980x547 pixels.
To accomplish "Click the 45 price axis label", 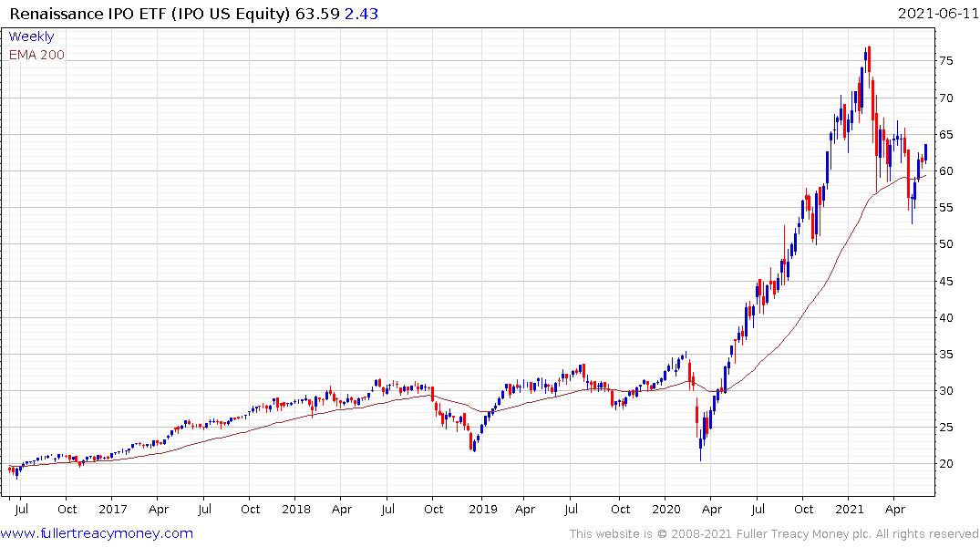I will [945, 282].
